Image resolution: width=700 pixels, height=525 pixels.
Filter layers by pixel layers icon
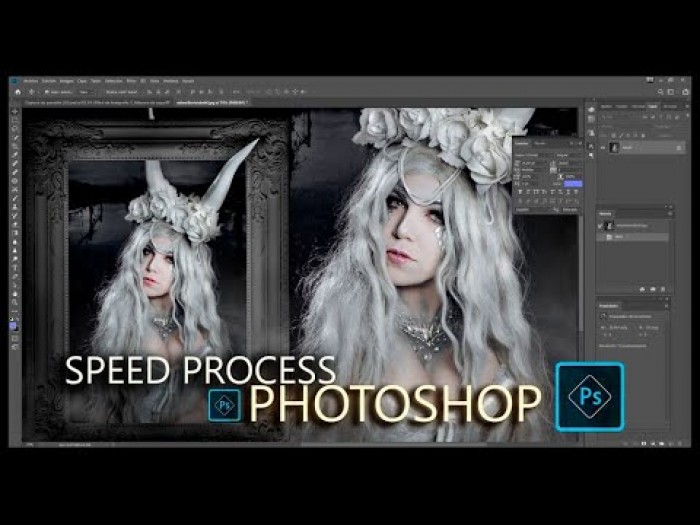[645, 117]
